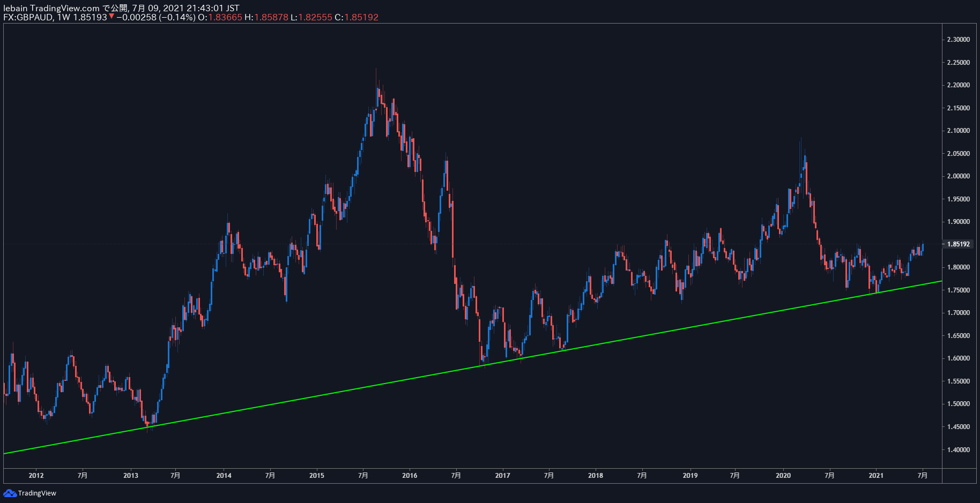Click the close value 1.85192 in header
Screen dimensions: 980x503
point(361,17)
